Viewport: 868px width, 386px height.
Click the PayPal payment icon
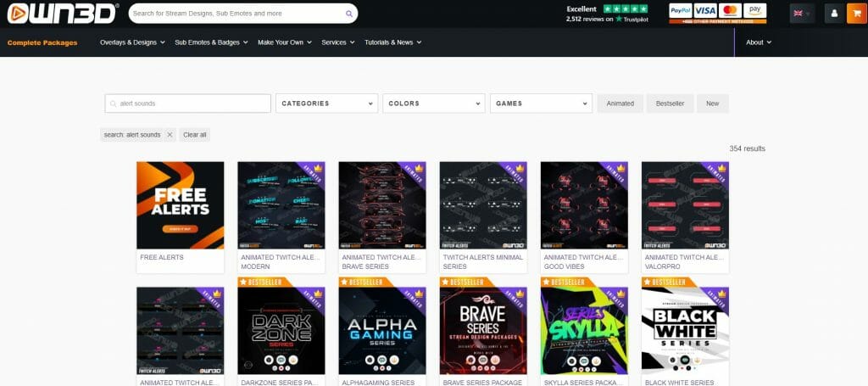click(681, 10)
